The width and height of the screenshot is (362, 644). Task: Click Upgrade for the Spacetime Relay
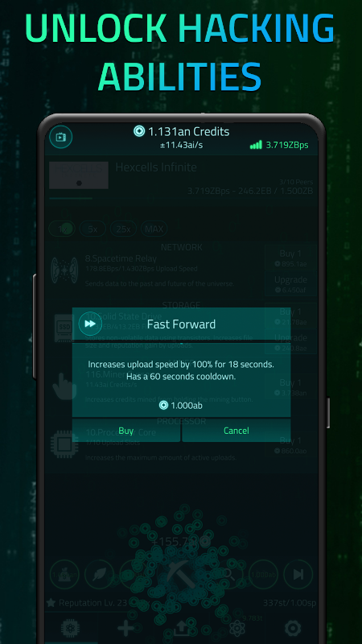(x=290, y=285)
